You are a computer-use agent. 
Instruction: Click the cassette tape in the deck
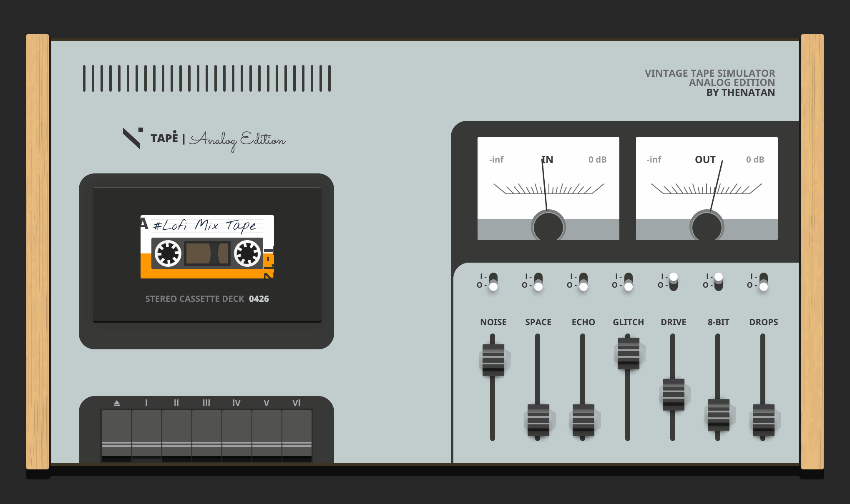click(x=207, y=247)
